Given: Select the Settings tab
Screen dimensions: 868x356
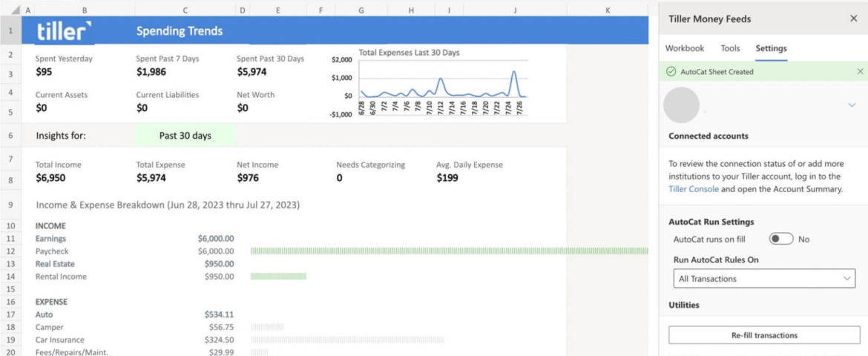Looking at the screenshot, I should click(x=771, y=48).
